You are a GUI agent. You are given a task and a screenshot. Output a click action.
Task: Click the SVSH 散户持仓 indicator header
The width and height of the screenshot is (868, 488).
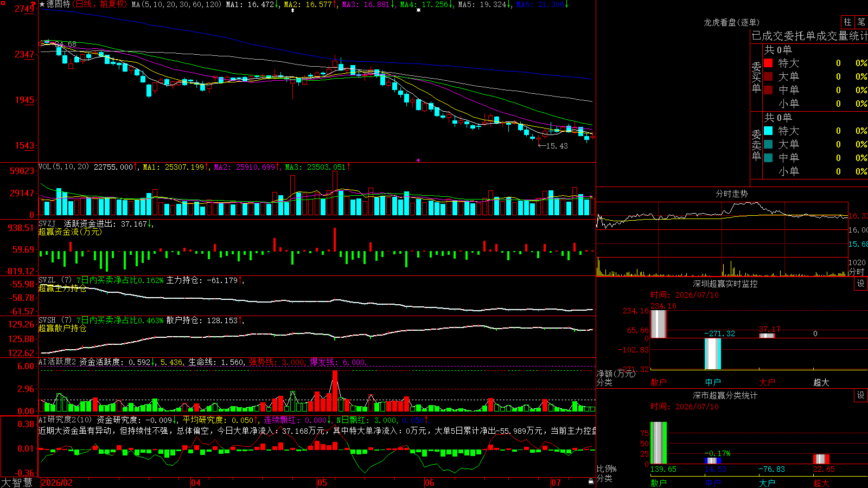click(141, 320)
